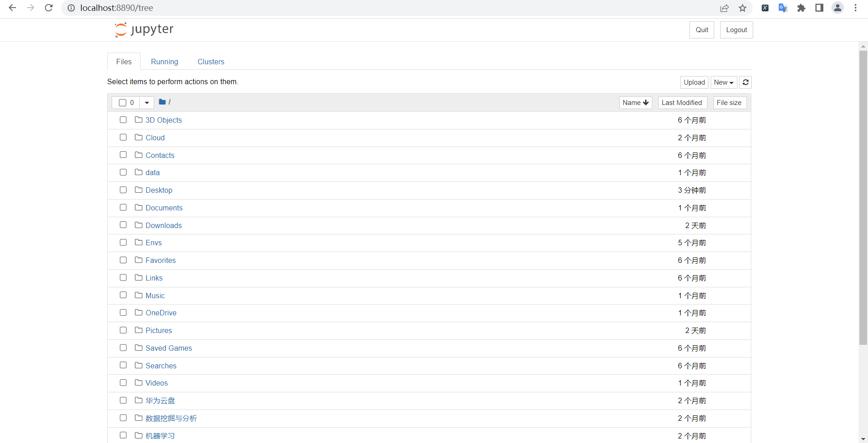Open the Google Translate icon in the toolbar
This screenshot has height=443, width=868.
(x=783, y=8)
